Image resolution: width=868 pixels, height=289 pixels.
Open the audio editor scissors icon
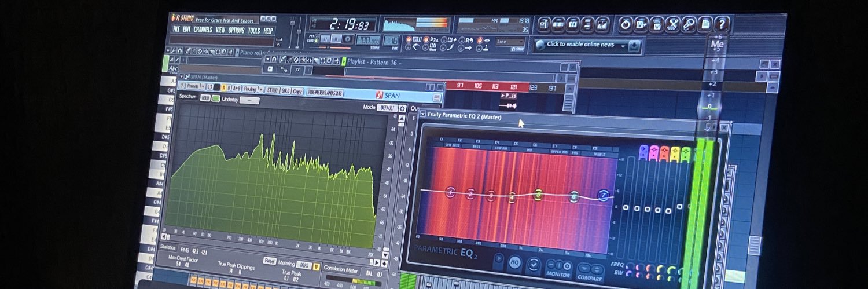(673, 25)
